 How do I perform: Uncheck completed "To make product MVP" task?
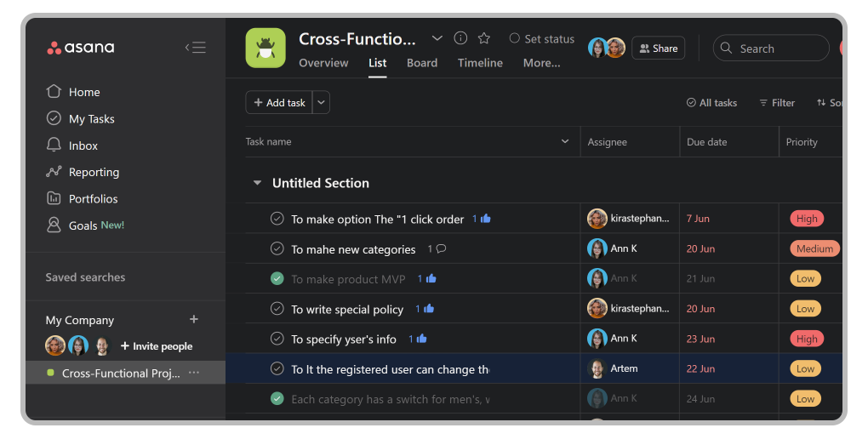277,279
